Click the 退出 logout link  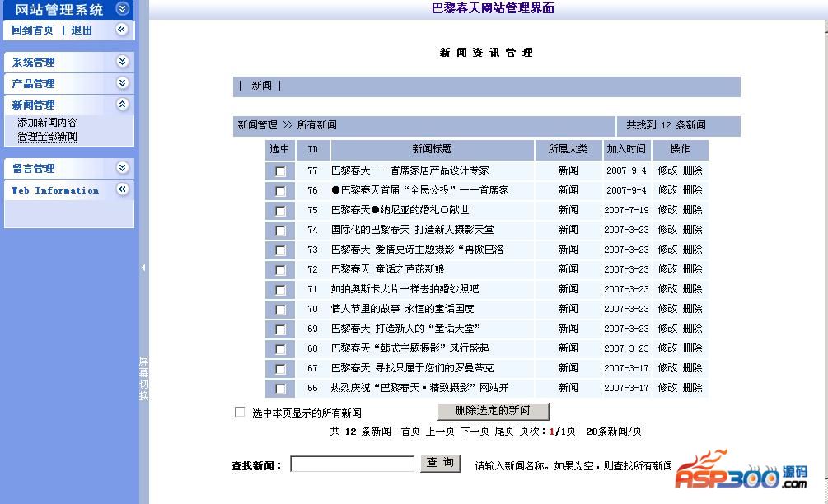(x=82, y=30)
